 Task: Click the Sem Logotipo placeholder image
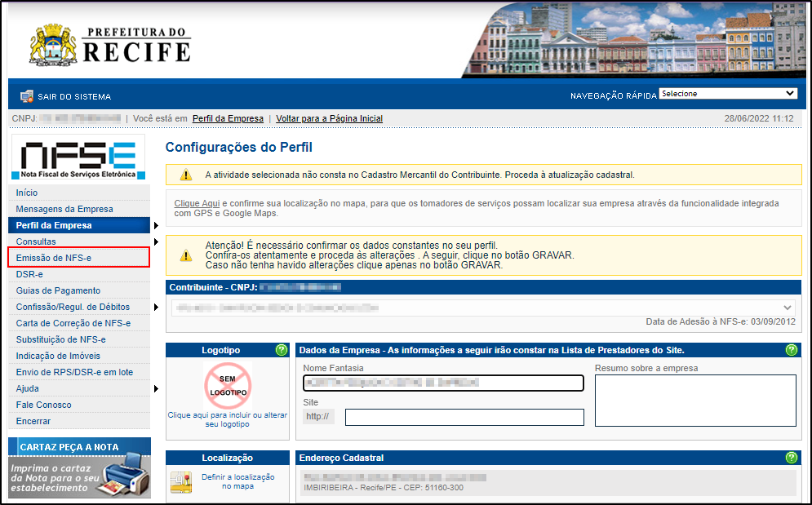click(x=228, y=386)
